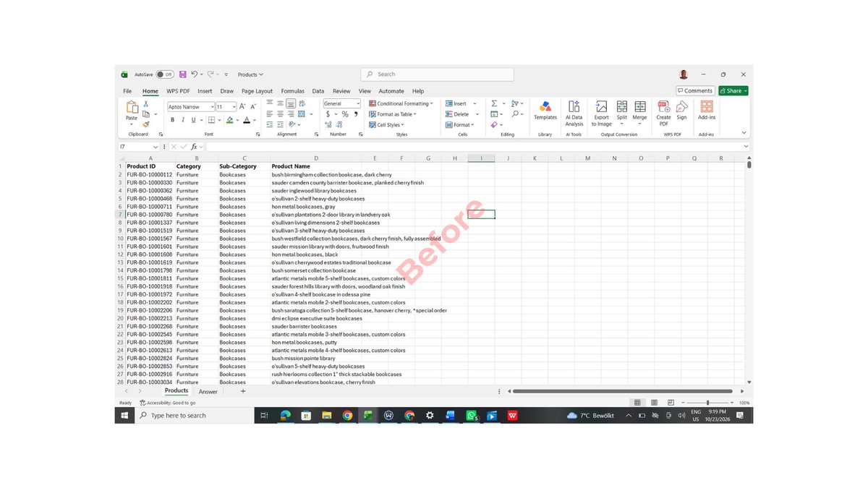Image resolution: width=868 pixels, height=488 pixels.
Task: Click the Paste clipboard icon
Action: (x=132, y=107)
